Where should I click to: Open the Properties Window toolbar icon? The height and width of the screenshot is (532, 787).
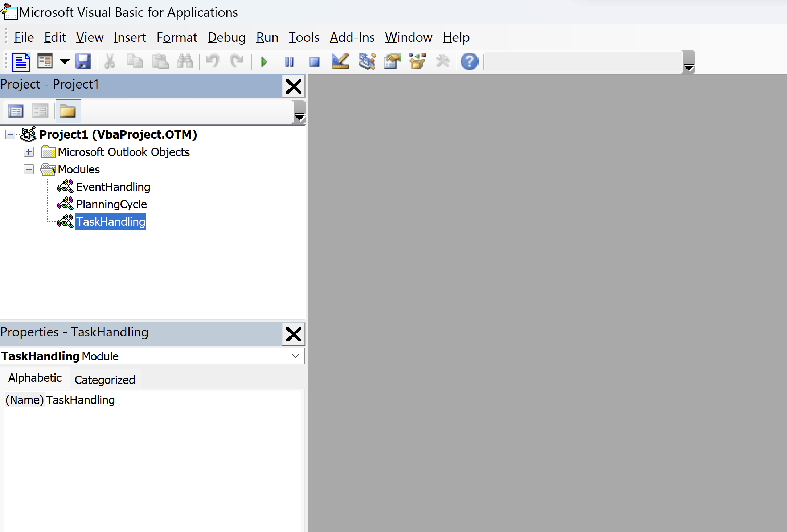pos(392,62)
